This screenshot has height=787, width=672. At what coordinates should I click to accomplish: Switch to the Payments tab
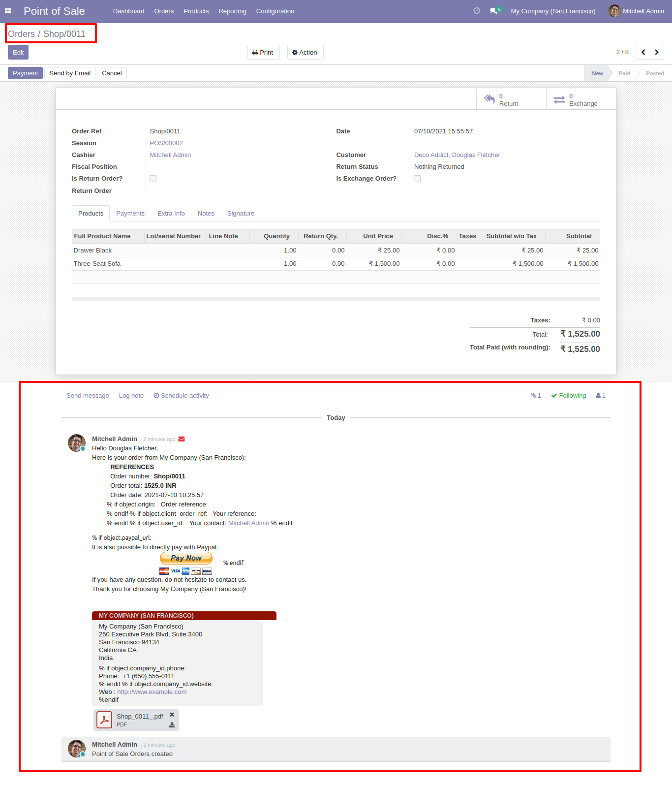click(130, 214)
